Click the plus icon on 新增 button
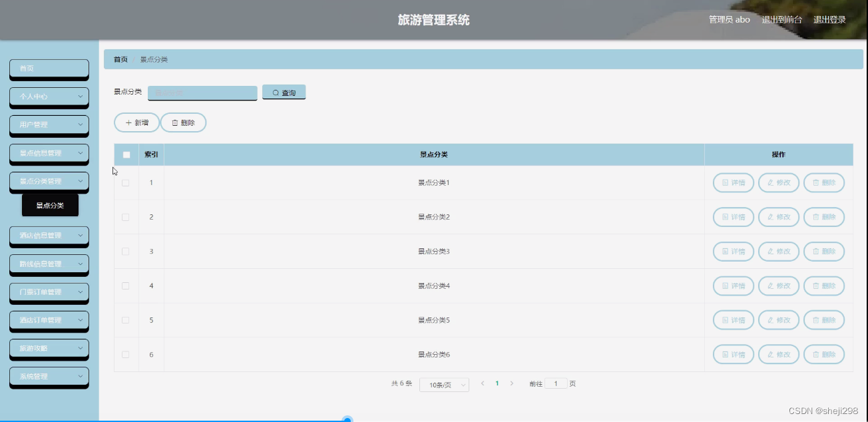 tap(128, 122)
